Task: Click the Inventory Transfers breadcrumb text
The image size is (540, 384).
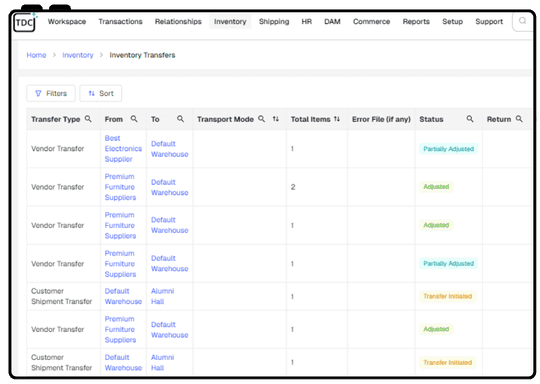Action: click(x=142, y=55)
